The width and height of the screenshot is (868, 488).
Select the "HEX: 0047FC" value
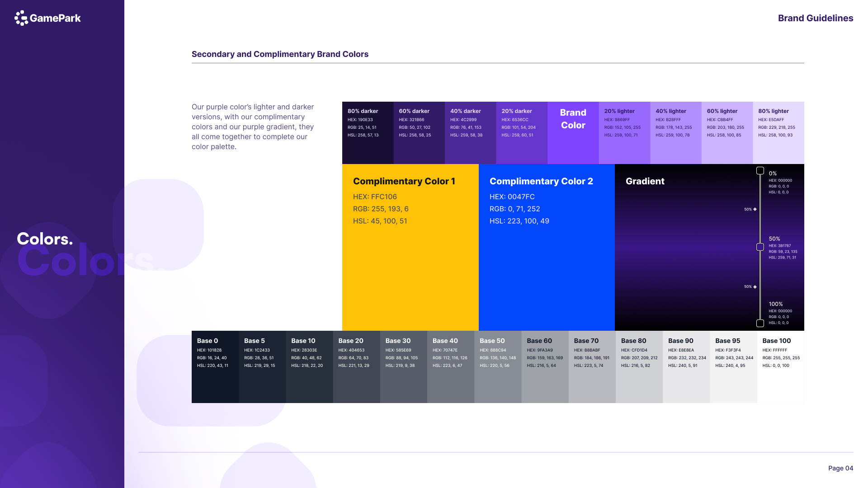point(512,197)
